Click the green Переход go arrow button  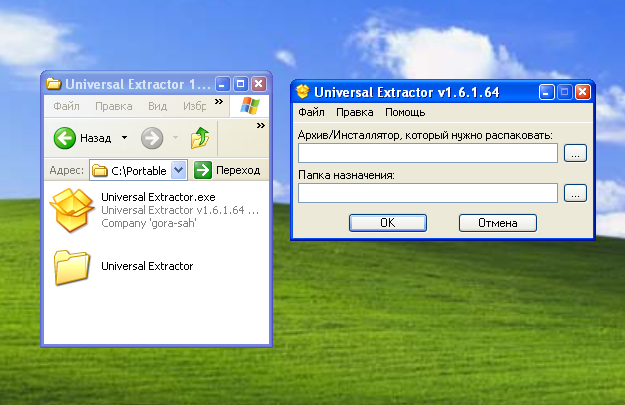[x=202, y=170]
